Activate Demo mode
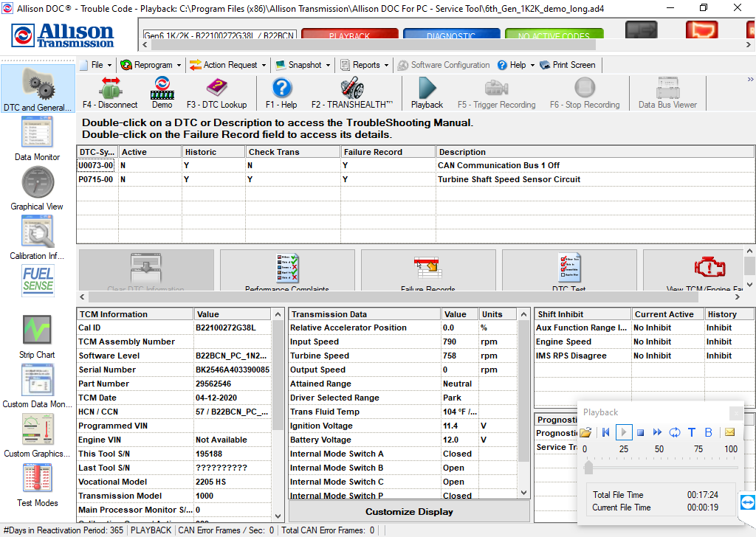 tap(162, 91)
